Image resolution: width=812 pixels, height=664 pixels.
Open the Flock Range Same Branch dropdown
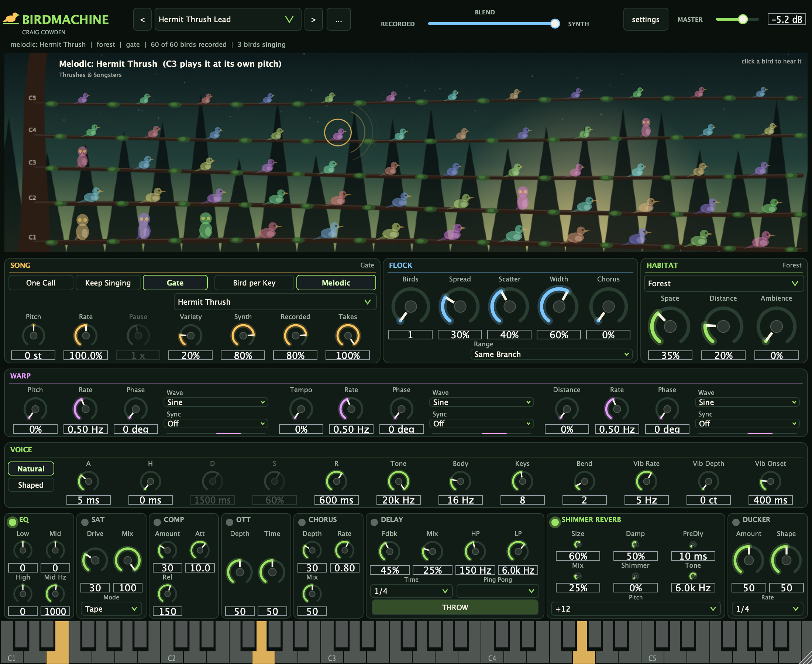(x=551, y=354)
